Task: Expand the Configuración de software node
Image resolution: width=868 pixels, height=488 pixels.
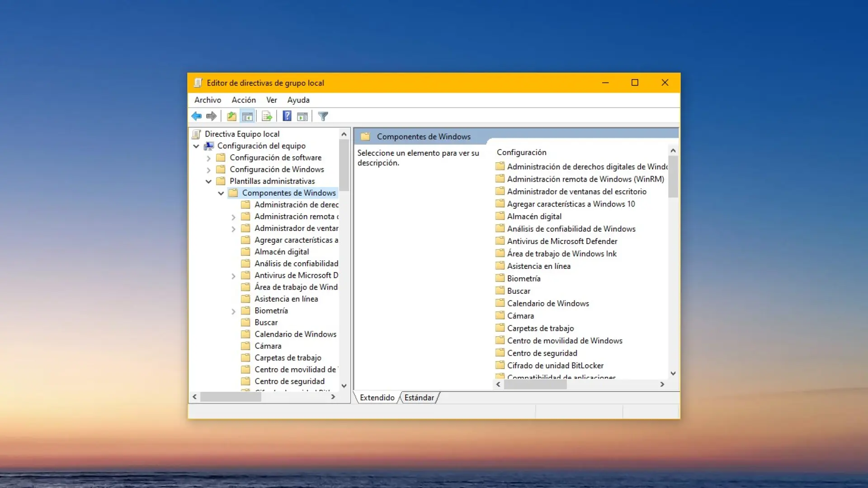Action: (208, 158)
